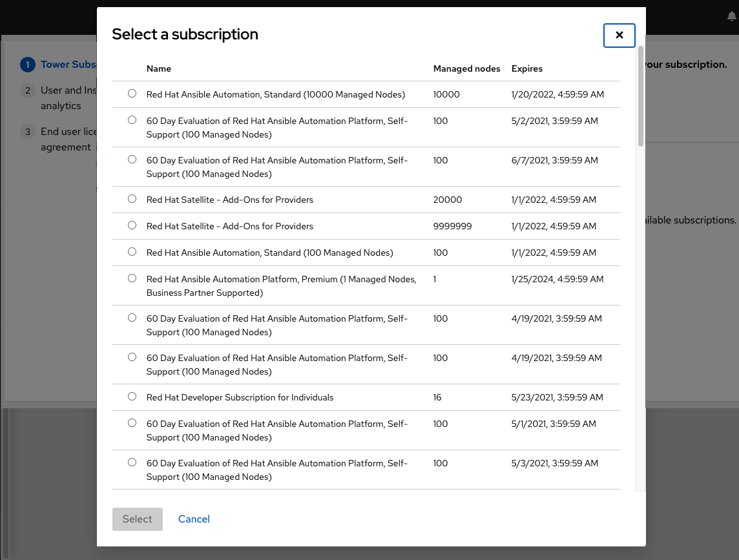Select the evaluation subscription expiring 5/1/2021

point(132,423)
